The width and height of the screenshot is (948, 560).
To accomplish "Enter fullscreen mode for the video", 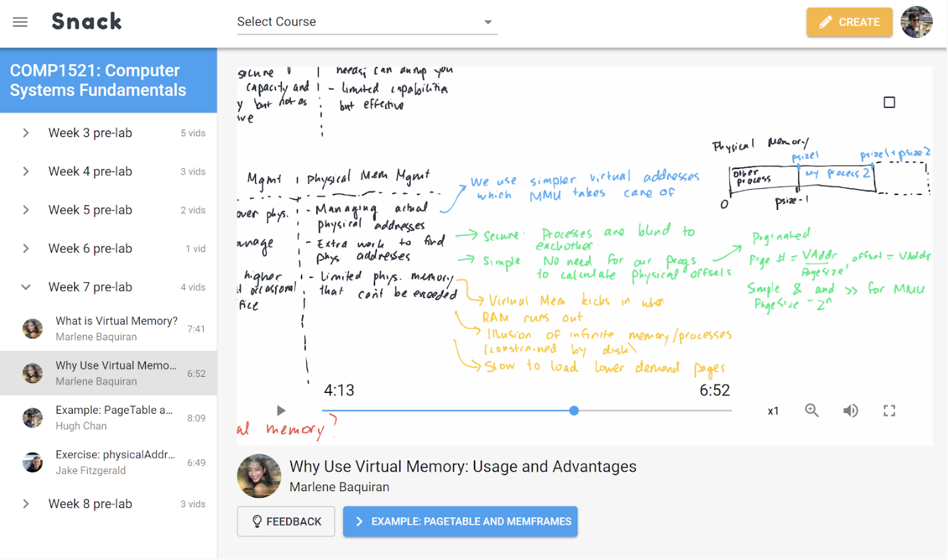I will tap(889, 410).
